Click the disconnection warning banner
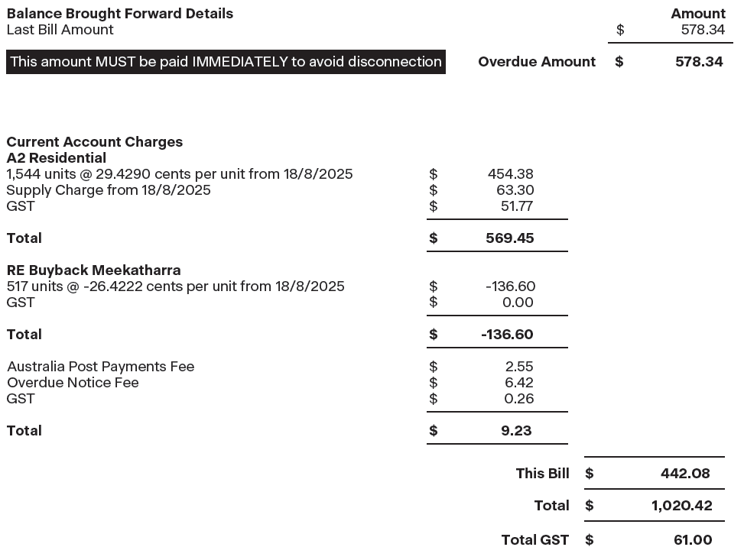The width and height of the screenshot is (744, 560). point(226,62)
